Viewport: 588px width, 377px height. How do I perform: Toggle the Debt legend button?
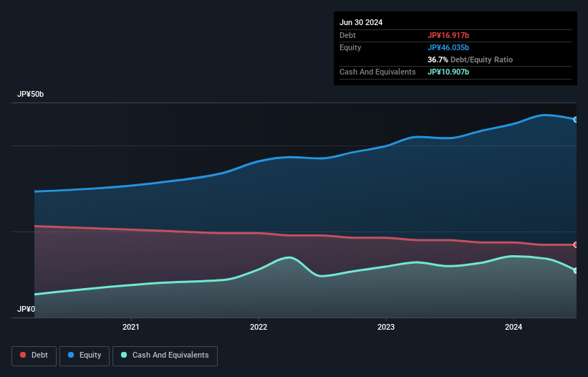[x=34, y=355]
